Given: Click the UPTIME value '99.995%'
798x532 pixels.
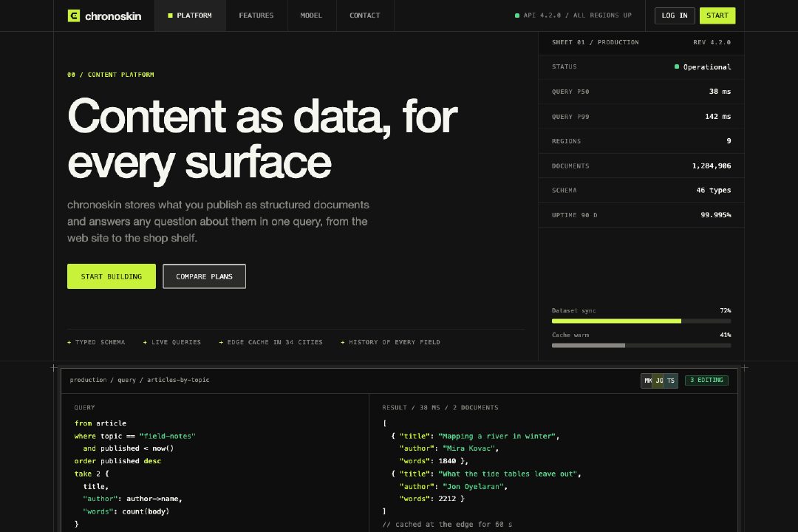Looking at the screenshot, I should click(x=715, y=215).
